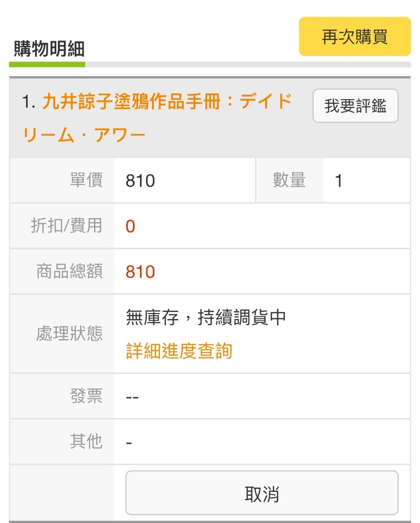This screenshot has height=523, width=420.
Task: Open 我要評鑑 to review the item
Action: (x=355, y=106)
